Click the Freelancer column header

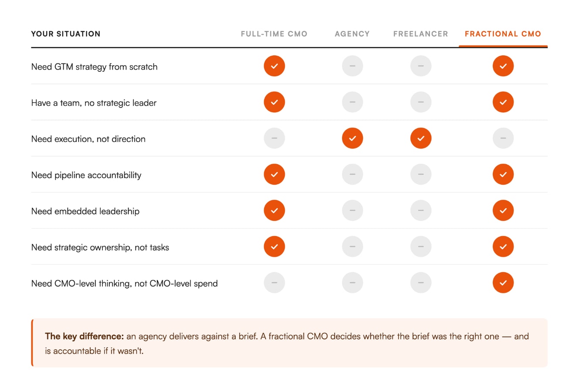pos(420,34)
